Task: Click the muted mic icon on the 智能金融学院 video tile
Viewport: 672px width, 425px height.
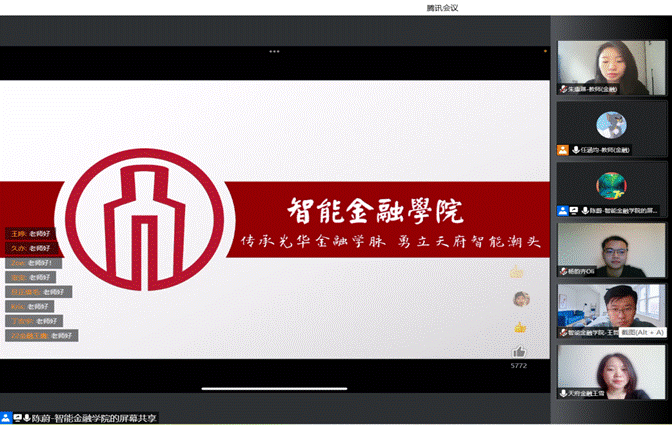Action: (564, 332)
